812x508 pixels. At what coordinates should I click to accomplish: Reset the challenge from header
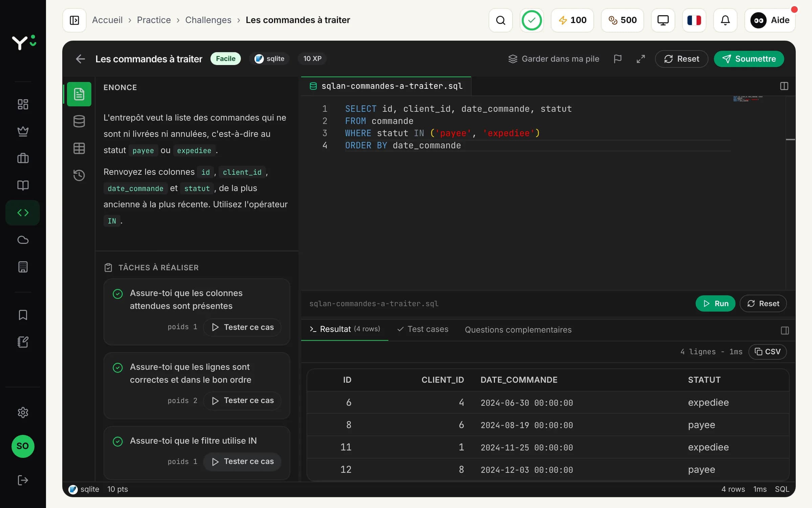pos(681,59)
